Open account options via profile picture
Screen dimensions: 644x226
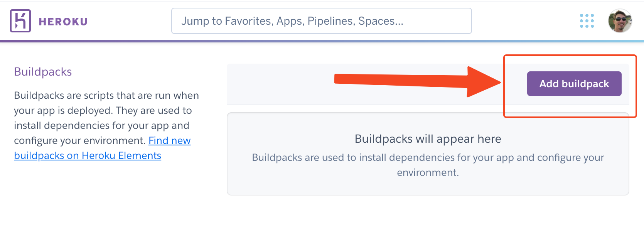pyautogui.click(x=620, y=21)
